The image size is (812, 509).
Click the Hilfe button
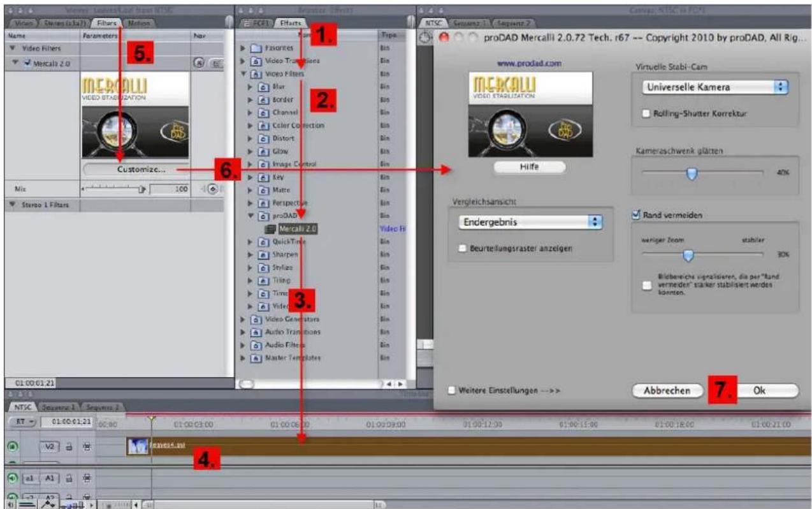click(530, 167)
